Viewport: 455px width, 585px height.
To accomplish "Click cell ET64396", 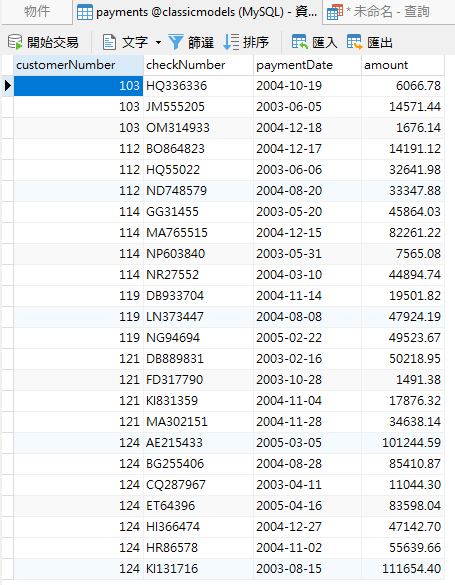I will coord(198,506).
